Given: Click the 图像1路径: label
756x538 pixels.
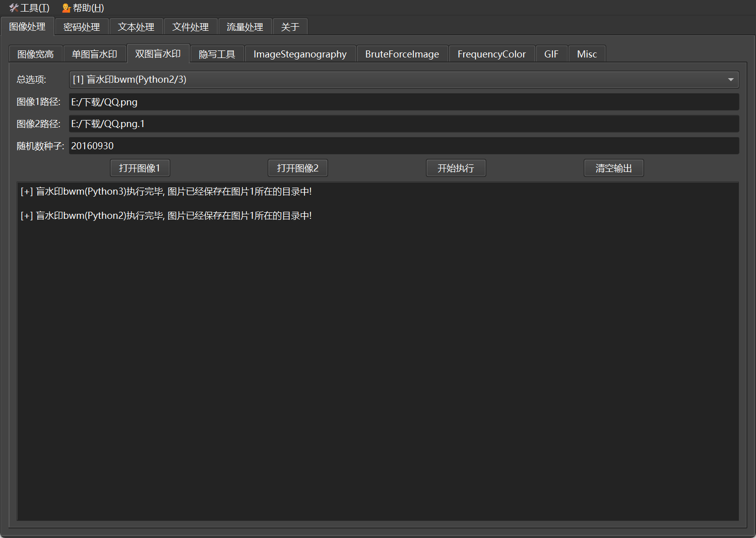Looking at the screenshot, I should point(38,102).
